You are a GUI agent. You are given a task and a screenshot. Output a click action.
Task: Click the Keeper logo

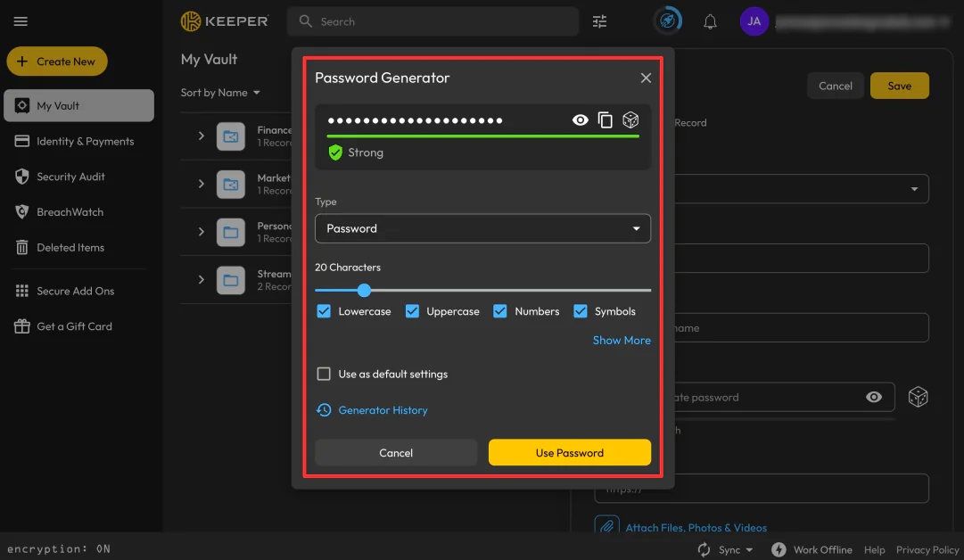pos(225,21)
